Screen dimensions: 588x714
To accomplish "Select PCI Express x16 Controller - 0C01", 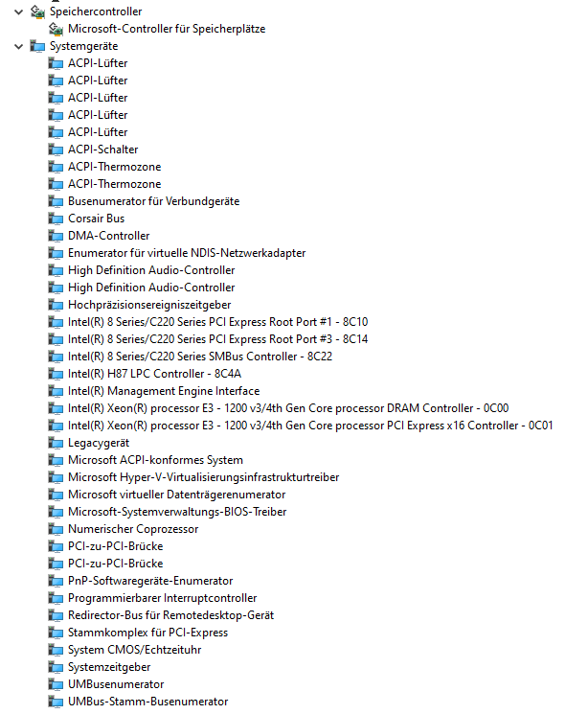I will pyautogui.click(x=310, y=426).
